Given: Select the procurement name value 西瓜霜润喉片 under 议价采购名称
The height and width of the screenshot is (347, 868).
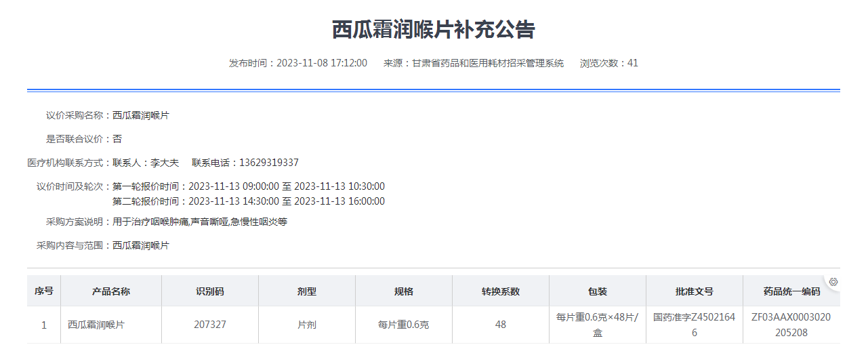Looking at the screenshot, I should (141, 115).
